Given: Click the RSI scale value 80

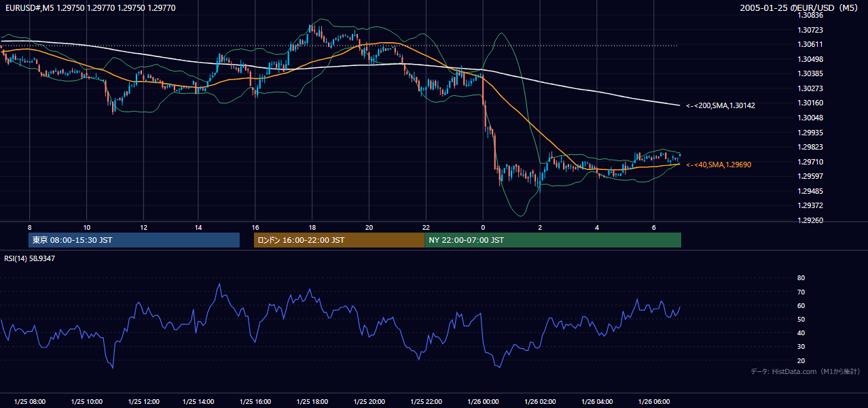Looking at the screenshot, I should [801, 278].
